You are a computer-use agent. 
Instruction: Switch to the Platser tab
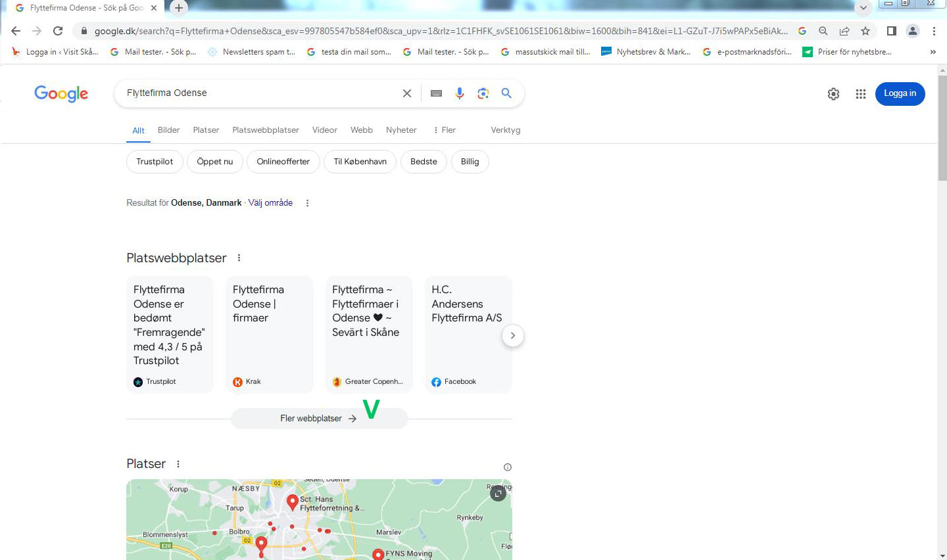(x=206, y=130)
